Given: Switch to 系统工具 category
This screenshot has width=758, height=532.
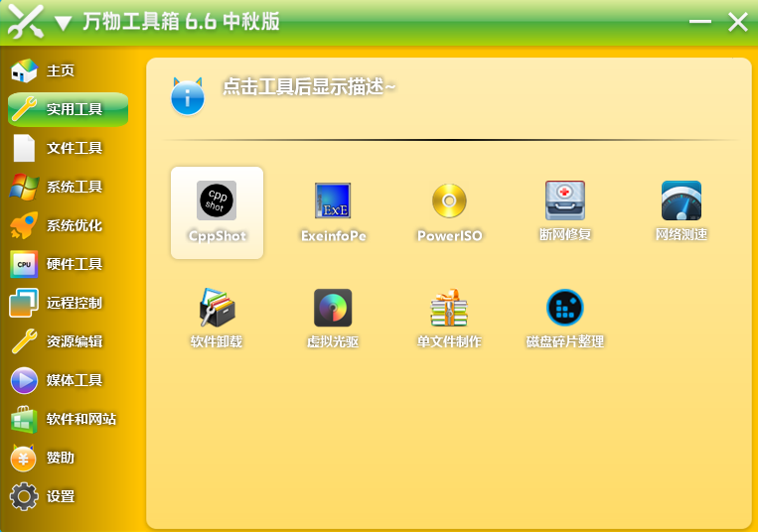Looking at the screenshot, I should (57, 187).
